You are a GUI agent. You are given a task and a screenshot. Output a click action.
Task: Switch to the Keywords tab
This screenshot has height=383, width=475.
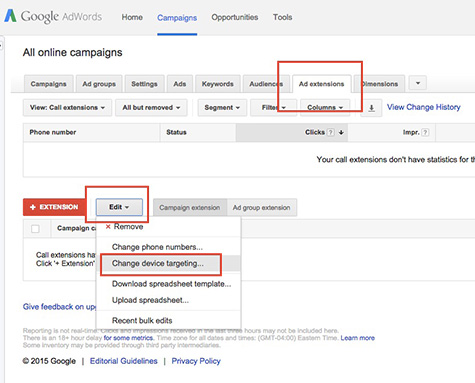[217, 84]
